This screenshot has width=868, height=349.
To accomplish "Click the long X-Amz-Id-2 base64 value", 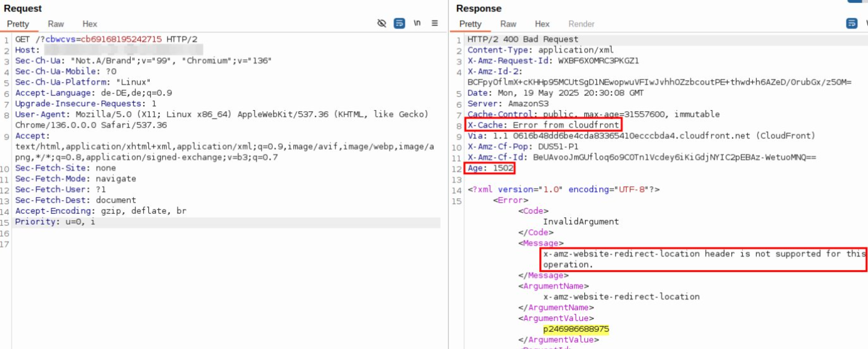I will (659, 82).
